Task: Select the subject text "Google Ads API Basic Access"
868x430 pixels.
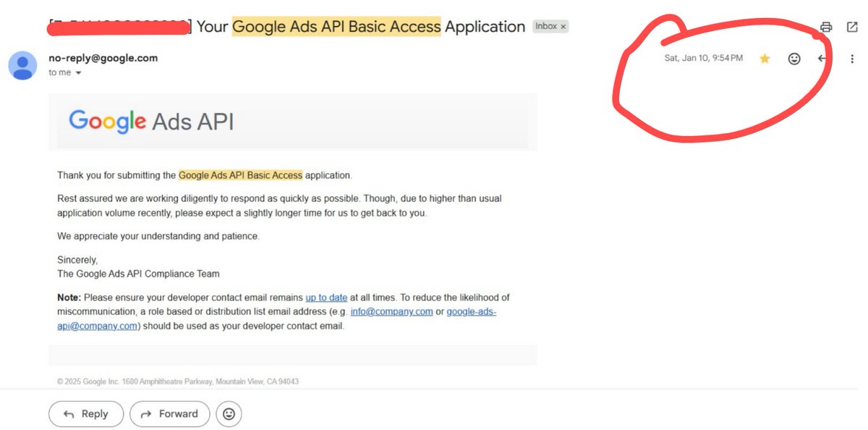Action: pos(336,27)
